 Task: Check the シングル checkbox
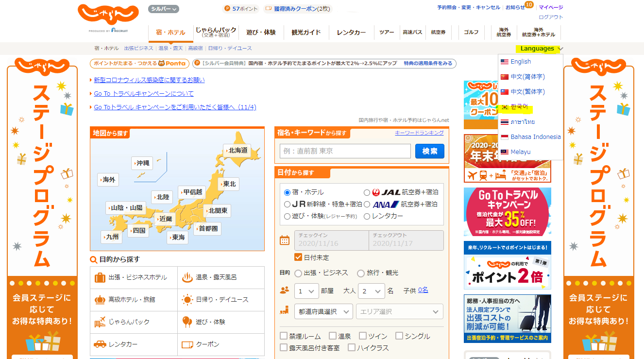pyautogui.click(x=399, y=336)
